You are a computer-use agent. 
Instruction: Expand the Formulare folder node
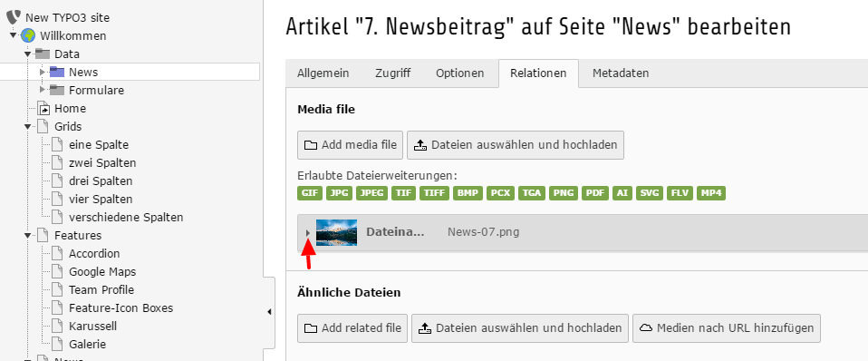[42, 90]
